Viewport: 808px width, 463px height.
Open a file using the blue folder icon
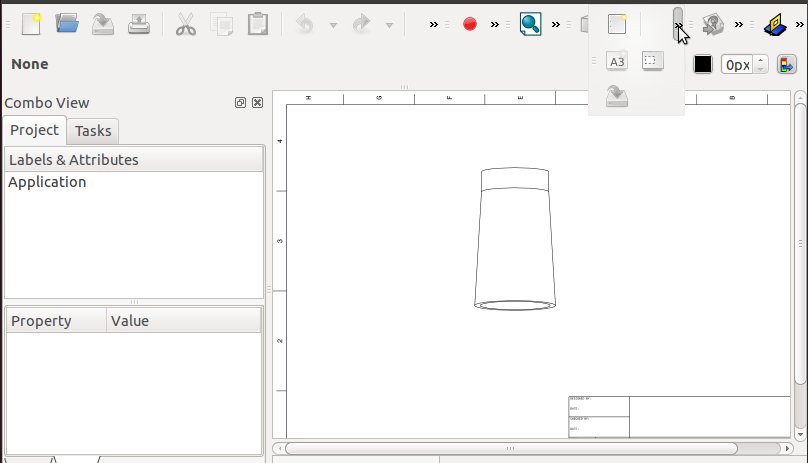(67, 24)
